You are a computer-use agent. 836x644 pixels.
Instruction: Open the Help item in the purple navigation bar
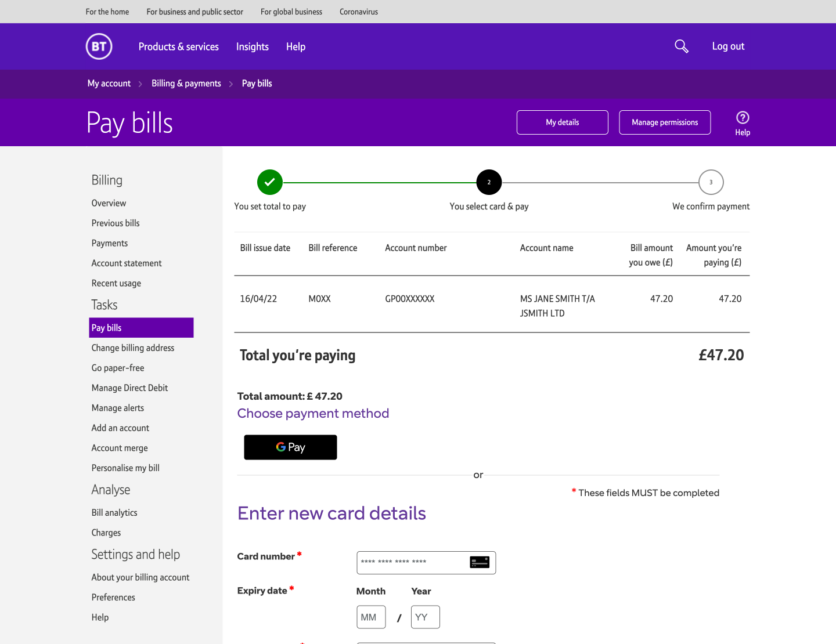point(296,47)
